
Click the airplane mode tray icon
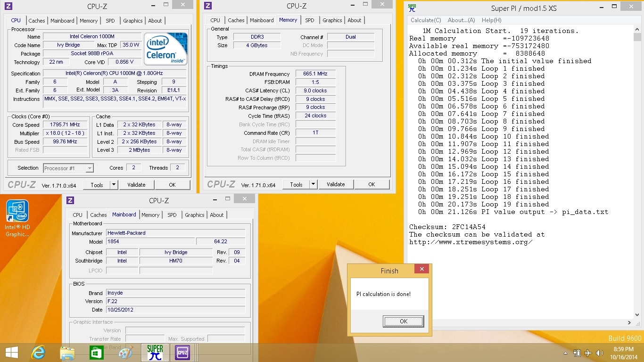tap(588, 353)
